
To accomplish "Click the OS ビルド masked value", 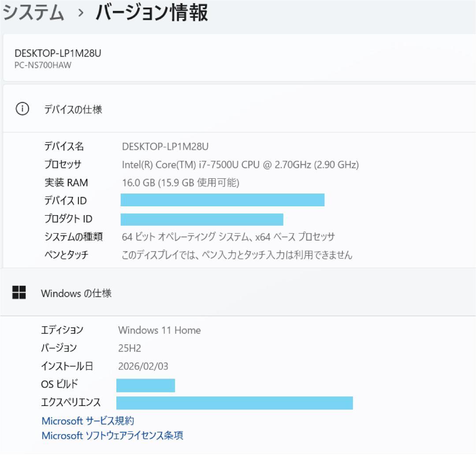I will coord(145,384).
